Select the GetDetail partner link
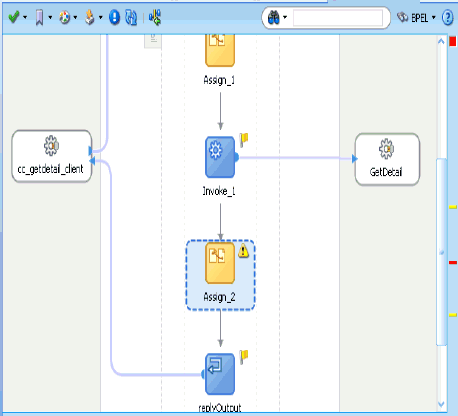 [387, 159]
